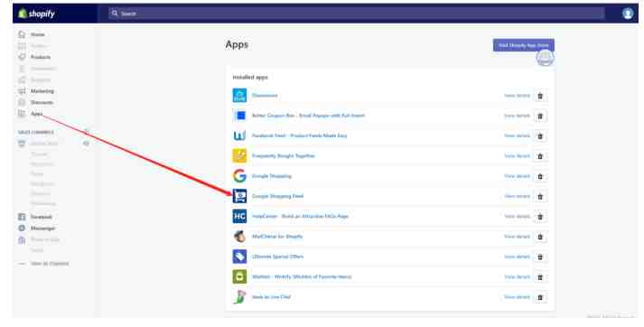Image resolution: width=644 pixels, height=327 pixels.
Task: Open Point of Sale channel
Action: point(45,239)
